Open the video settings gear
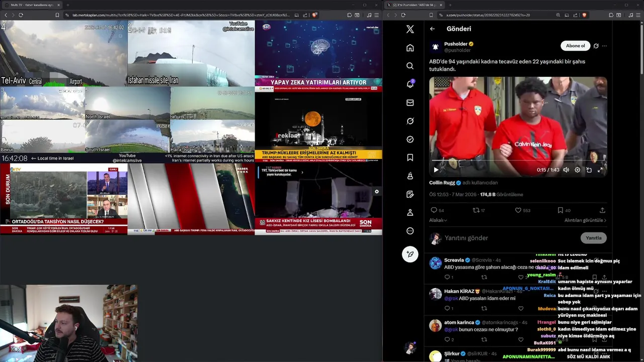 (577, 170)
